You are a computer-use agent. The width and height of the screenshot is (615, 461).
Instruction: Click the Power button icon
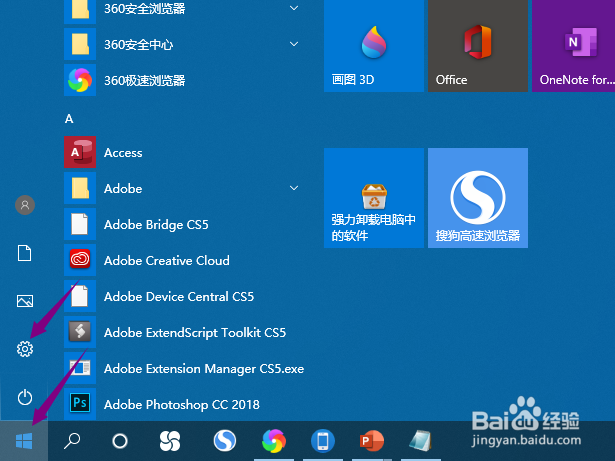tap(25, 397)
